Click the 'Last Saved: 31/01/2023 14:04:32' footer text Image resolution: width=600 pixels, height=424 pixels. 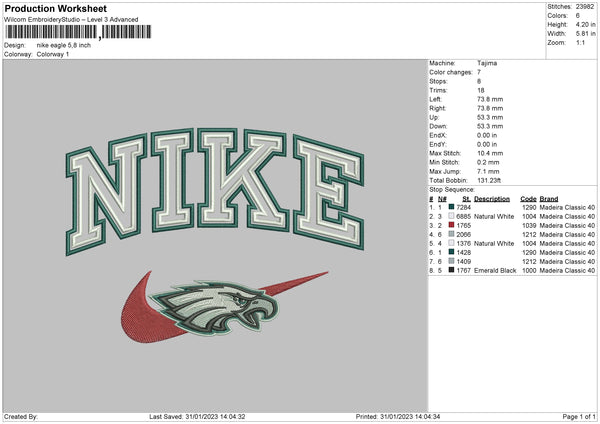(x=197, y=416)
